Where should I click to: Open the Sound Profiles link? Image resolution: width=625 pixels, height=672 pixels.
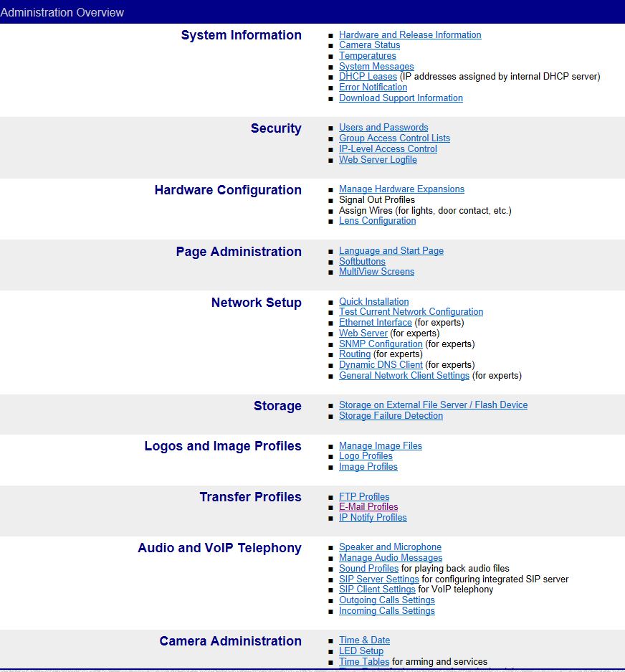pos(368,569)
